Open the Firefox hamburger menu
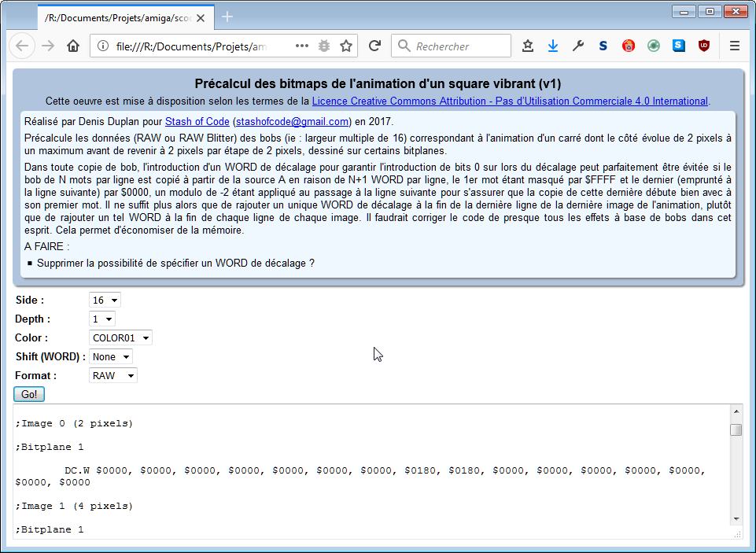 tap(734, 46)
